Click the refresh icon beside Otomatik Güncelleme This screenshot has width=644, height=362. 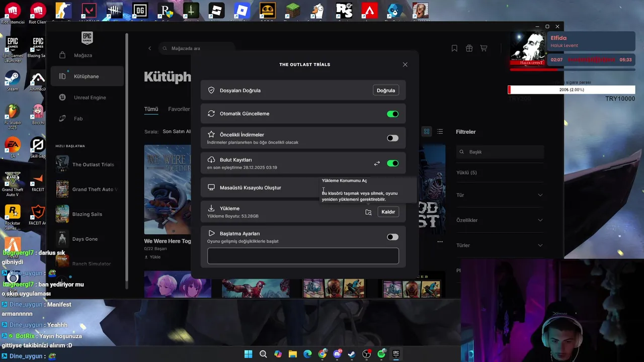coord(211,114)
